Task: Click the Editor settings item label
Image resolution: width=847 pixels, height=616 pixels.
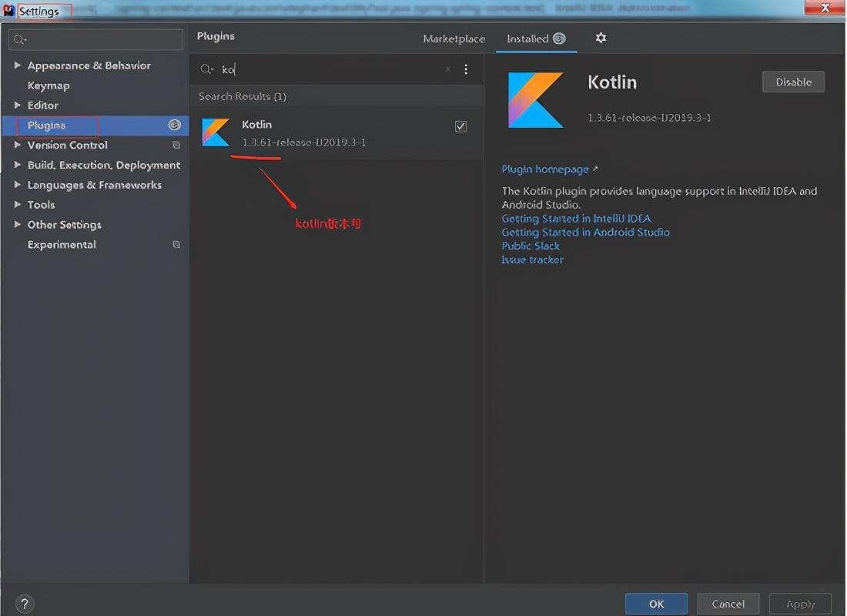Action: click(42, 105)
